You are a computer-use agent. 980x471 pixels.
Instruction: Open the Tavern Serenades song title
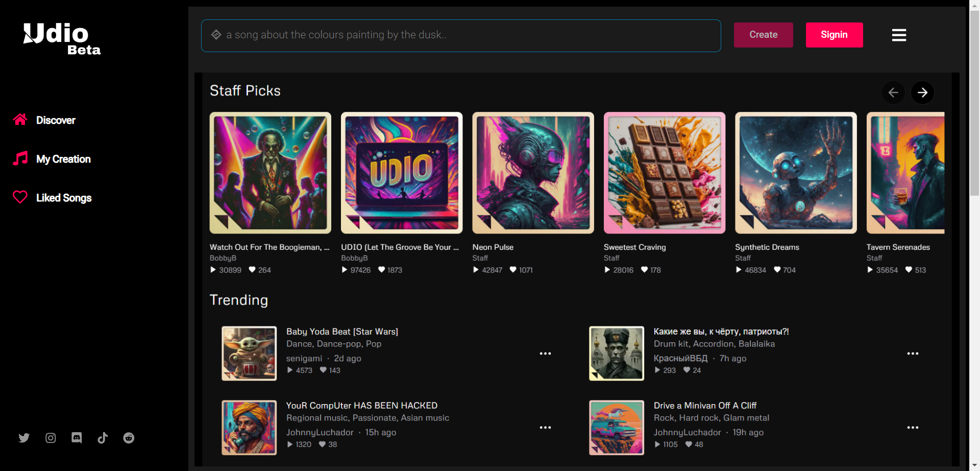[898, 247]
